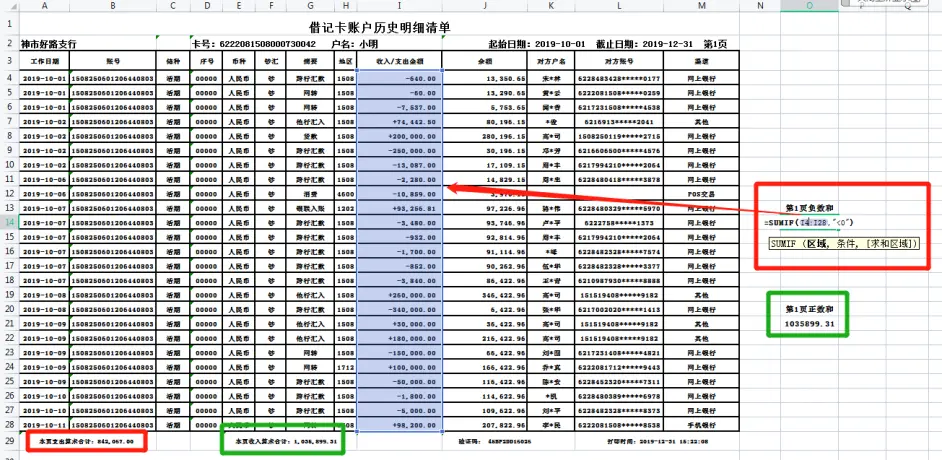Click the +260,000.00 amount cell
Image resolution: width=942 pixels, height=460 pixels.
click(x=399, y=294)
